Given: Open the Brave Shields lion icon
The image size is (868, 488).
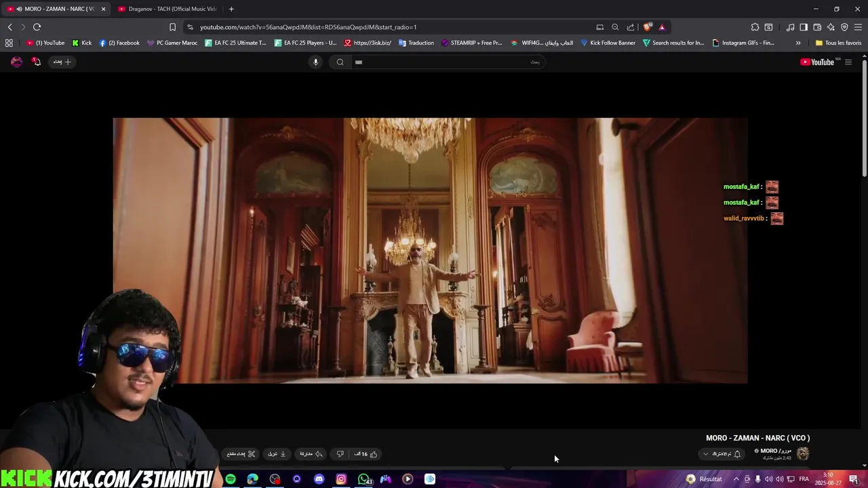Looking at the screenshot, I should (x=647, y=27).
